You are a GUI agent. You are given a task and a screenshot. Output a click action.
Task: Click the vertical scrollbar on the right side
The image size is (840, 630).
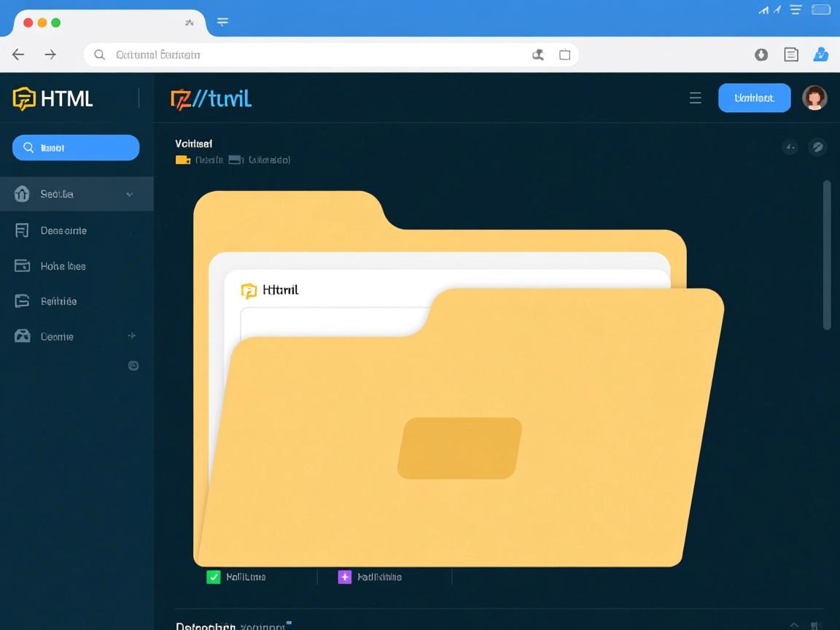click(x=827, y=255)
